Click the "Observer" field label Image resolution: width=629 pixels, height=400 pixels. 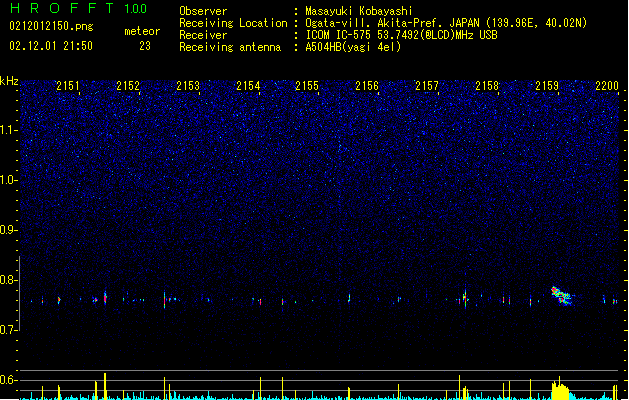pos(203,11)
